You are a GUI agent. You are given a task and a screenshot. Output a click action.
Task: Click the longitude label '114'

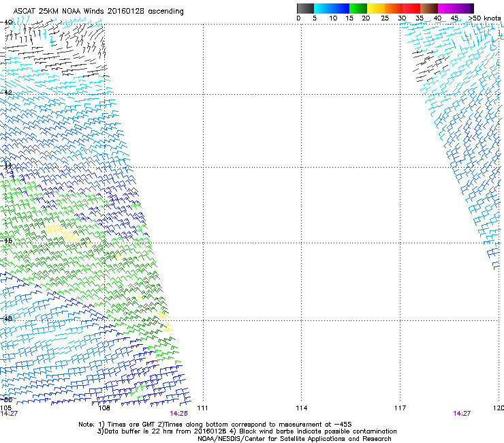pos(302,408)
